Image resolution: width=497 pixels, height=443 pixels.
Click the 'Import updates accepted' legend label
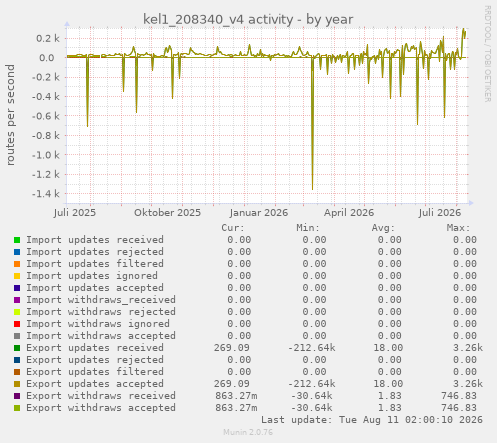coord(95,288)
